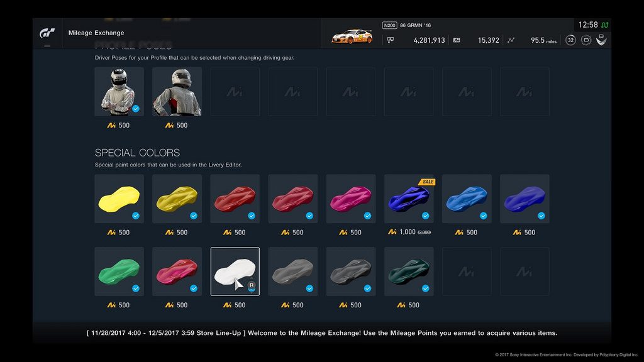This screenshot has width=644, height=362.
Task: Choose the magenta pink special color
Action: click(x=351, y=199)
